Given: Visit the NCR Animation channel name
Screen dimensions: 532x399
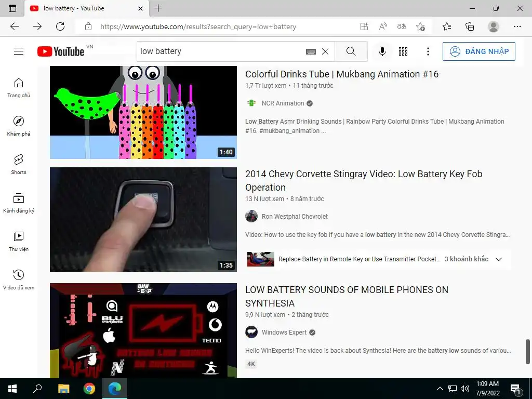Looking at the screenshot, I should coord(283,103).
